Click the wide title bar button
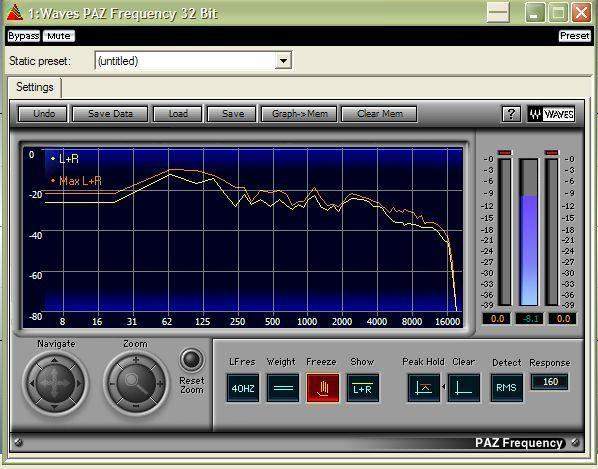 (498, 12)
